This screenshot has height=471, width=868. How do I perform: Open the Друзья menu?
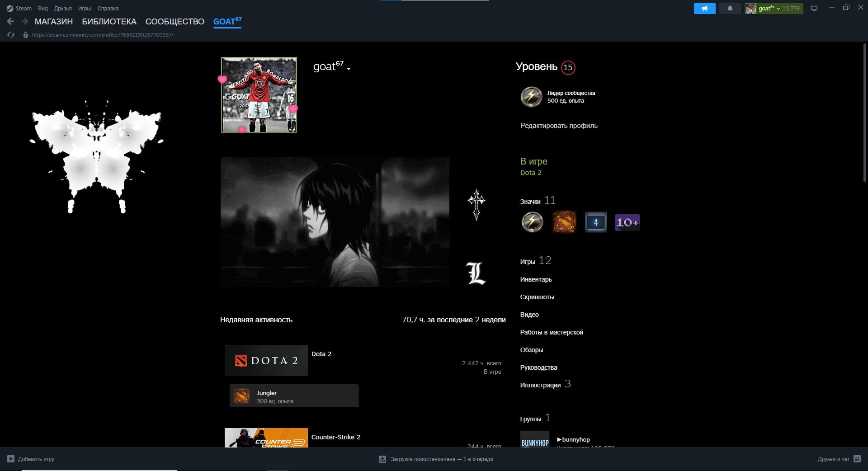[63, 9]
